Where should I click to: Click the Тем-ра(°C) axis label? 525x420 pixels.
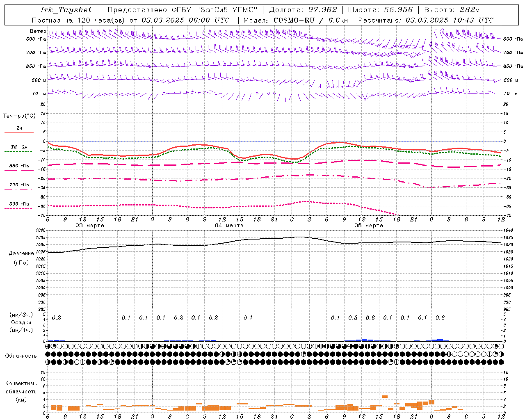click(x=19, y=116)
